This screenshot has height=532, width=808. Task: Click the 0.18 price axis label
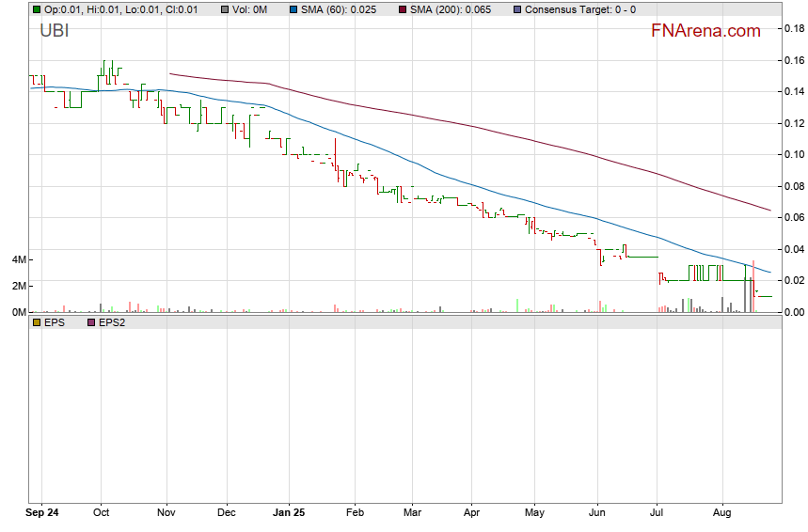tap(792, 29)
